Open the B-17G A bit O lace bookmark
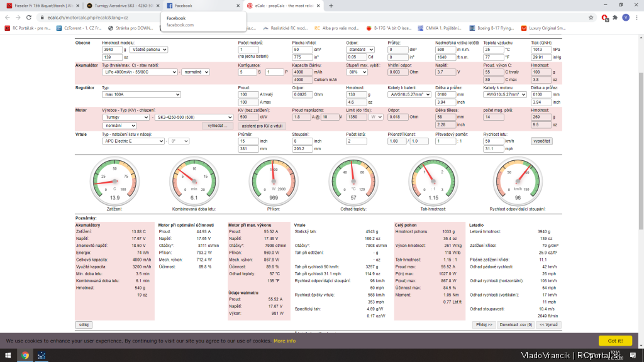 [389, 28]
